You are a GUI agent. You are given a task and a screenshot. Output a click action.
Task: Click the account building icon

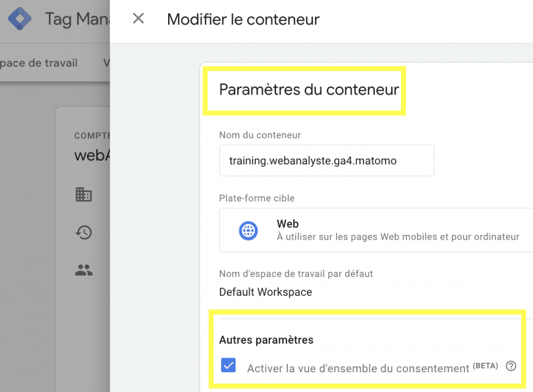click(x=83, y=195)
